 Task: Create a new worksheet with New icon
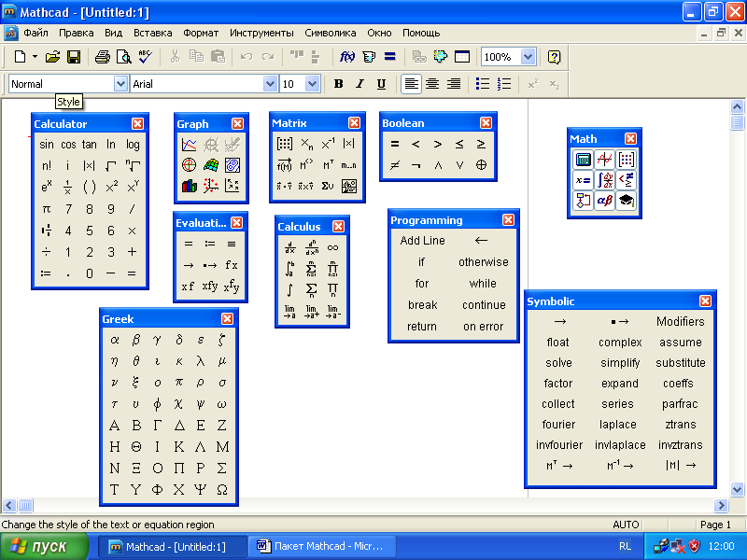pyautogui.click(x=20, y=57)
